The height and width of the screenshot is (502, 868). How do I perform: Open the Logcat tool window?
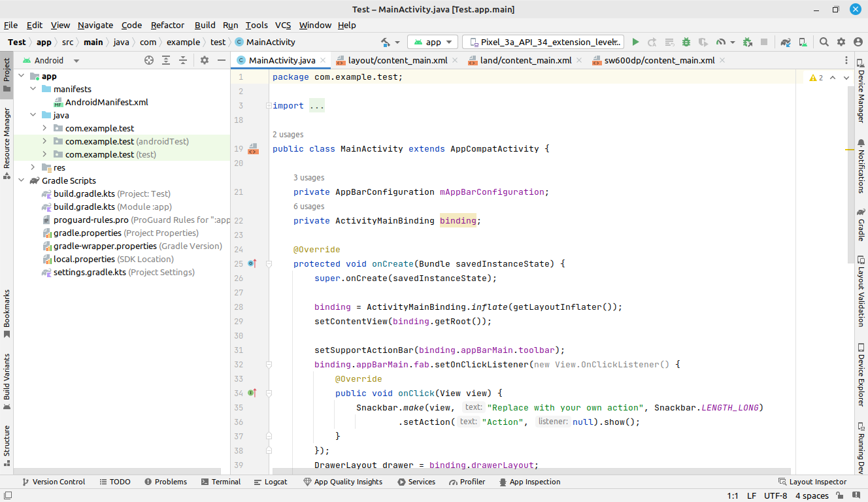click(270, 482)
